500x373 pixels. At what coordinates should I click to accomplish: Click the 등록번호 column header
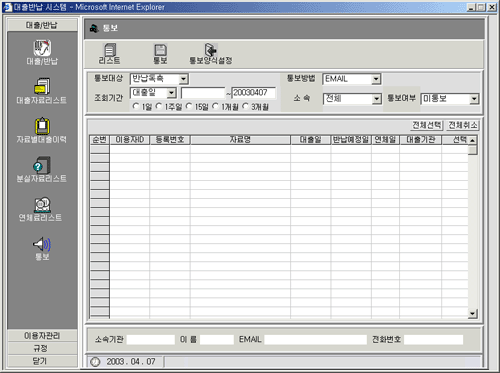point(170,140)
